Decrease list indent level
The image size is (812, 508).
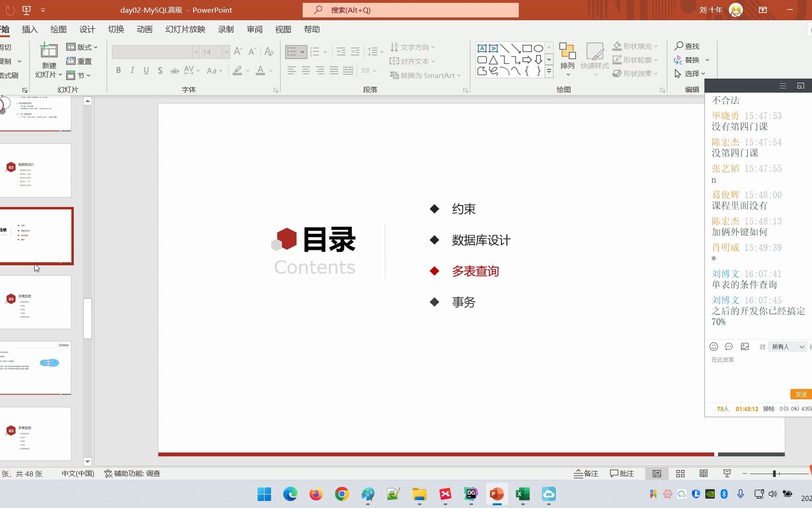point(341,52)
